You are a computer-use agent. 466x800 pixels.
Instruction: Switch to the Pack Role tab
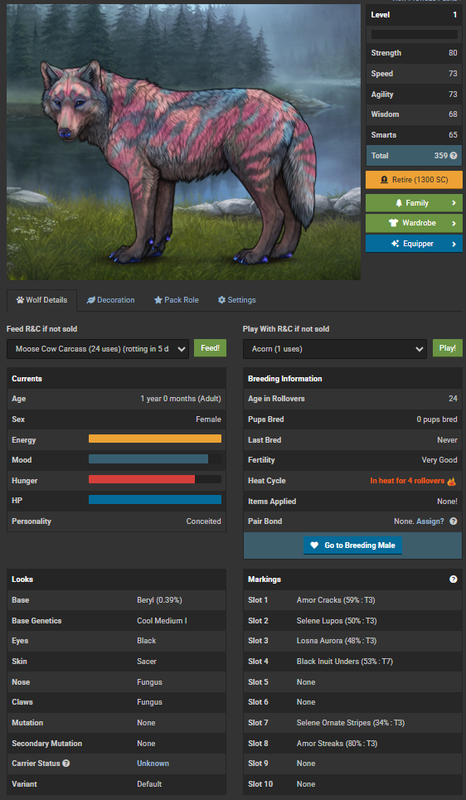(x=177, y=300)
